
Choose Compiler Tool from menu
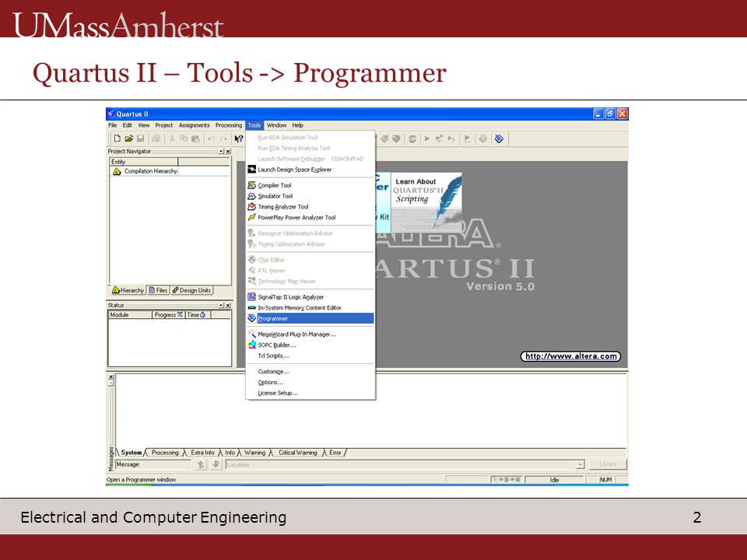[310, 185]
